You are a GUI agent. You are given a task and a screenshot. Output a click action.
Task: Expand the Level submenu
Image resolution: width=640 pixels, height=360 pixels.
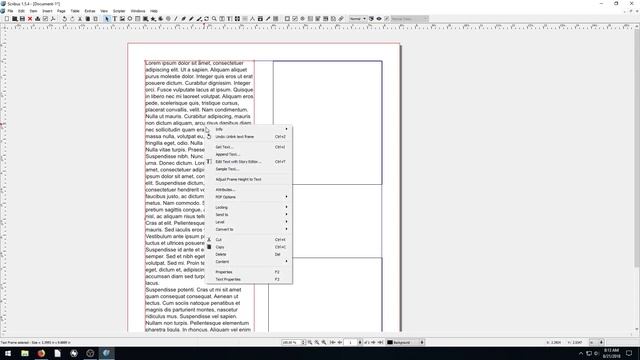(x=249, y=222)
